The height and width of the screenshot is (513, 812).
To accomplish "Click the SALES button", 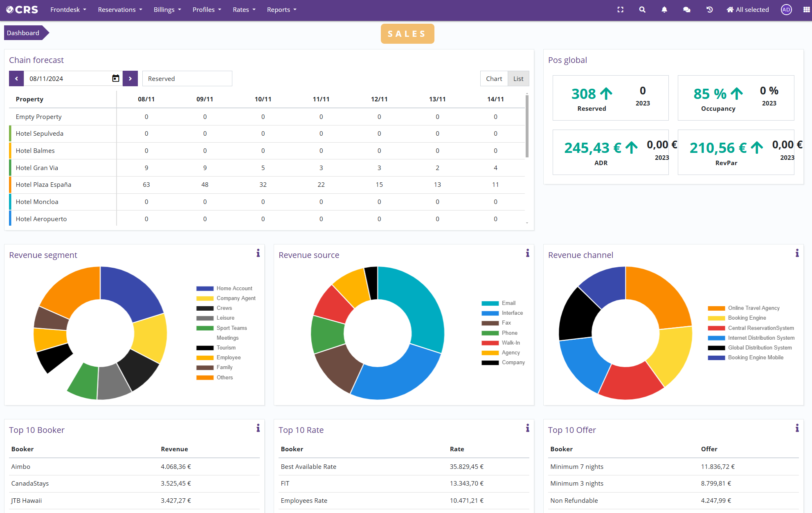I will pos(407,34).
